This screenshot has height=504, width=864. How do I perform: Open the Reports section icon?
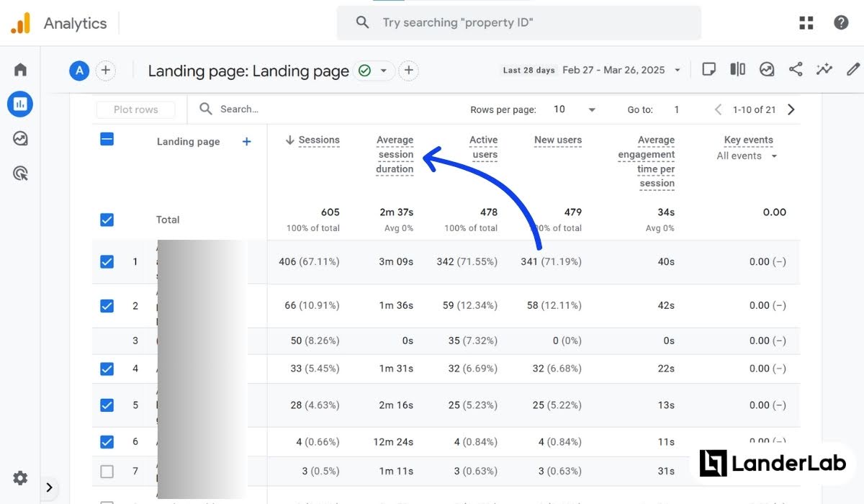tap(20, 104)
